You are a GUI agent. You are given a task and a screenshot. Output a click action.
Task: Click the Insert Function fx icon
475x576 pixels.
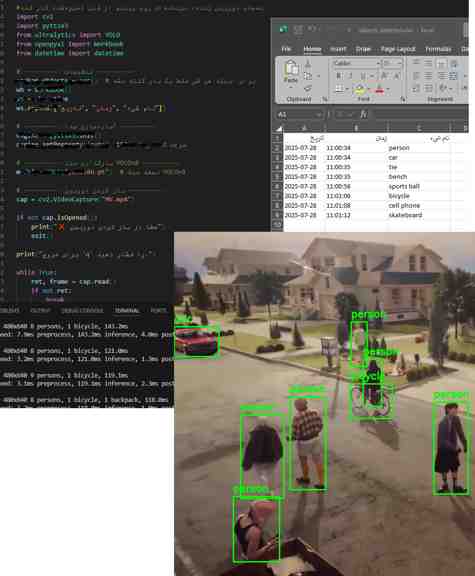click(x=363, y=115)
